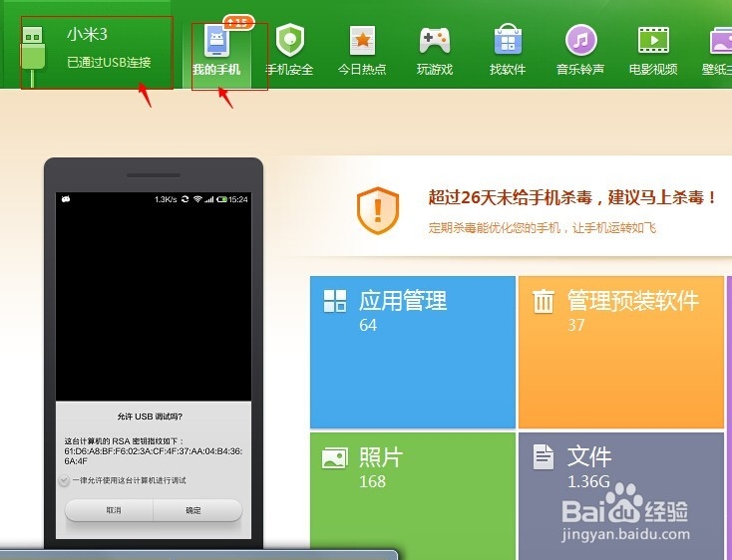Click the antivirus warning headline
The width and height of the screenshot is (732, 560).
[x=571, y=197]
